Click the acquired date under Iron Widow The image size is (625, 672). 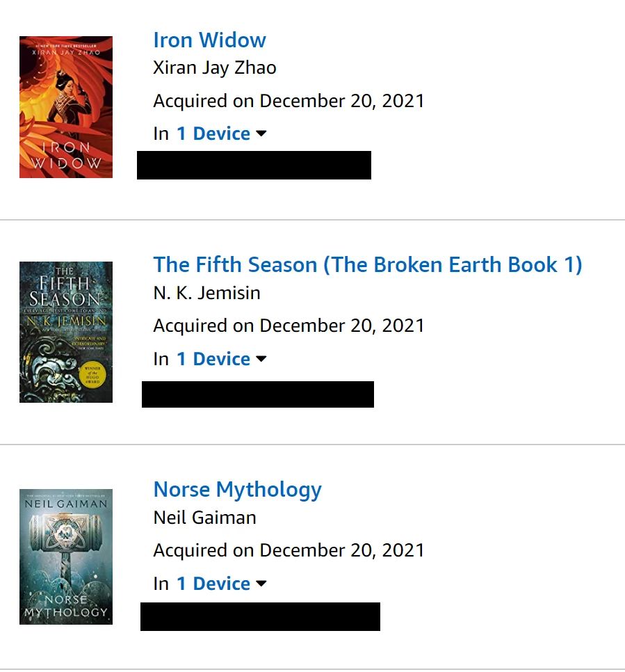point(289,101)
